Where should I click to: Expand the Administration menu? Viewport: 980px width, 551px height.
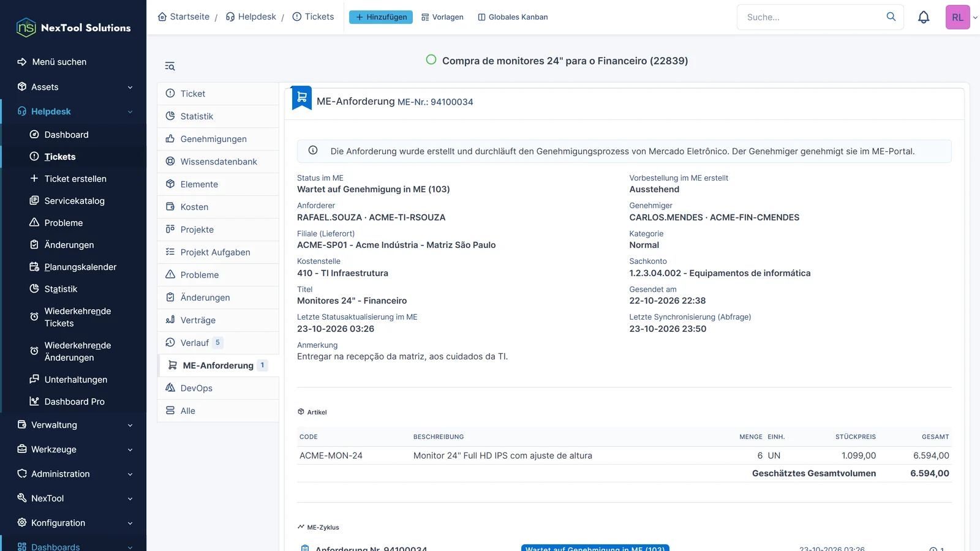pos(73,474)
